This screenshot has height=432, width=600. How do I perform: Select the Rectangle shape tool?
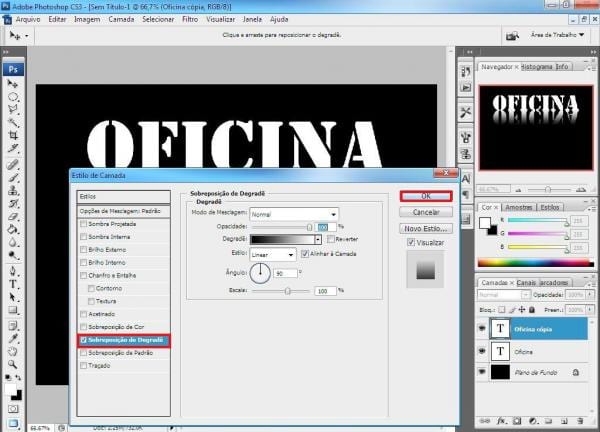(x=13, y=310)
